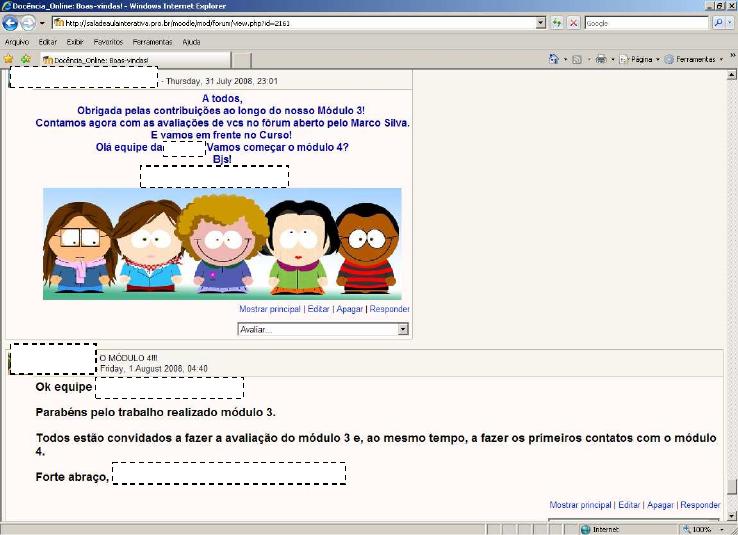This screenshot has width=738, height=535.
Task: Click the Print icon in command bar
Action: tap(600, 59)
